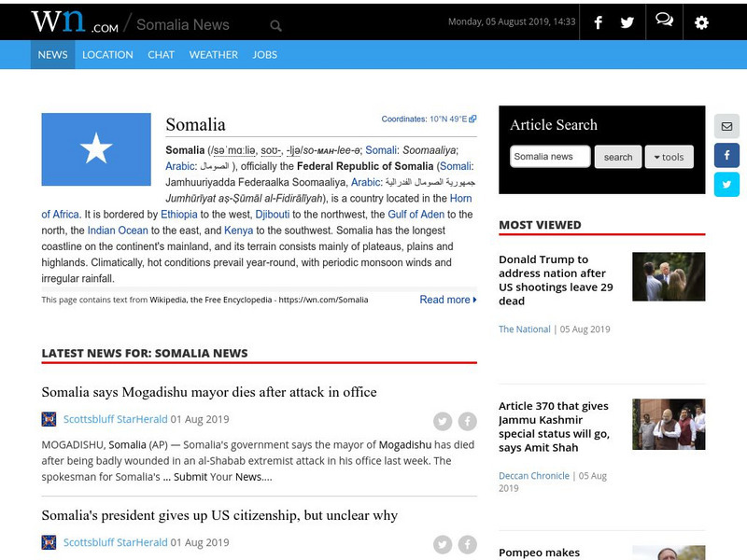This screenshot has width=747, height=560.
Task: Open the chat bubbles icon in header
Action: [664, 21]
